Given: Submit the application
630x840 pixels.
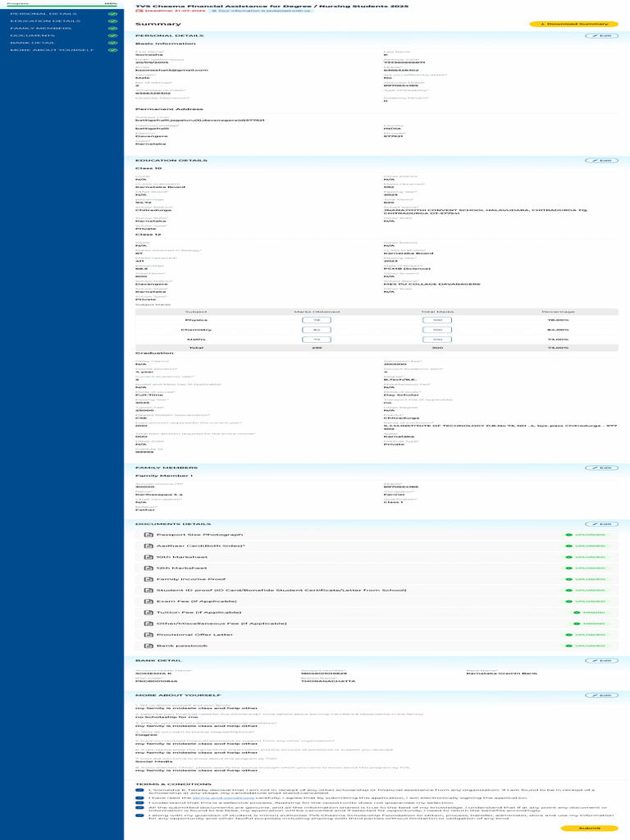Looking at the screenshot, I should (589, 829).
